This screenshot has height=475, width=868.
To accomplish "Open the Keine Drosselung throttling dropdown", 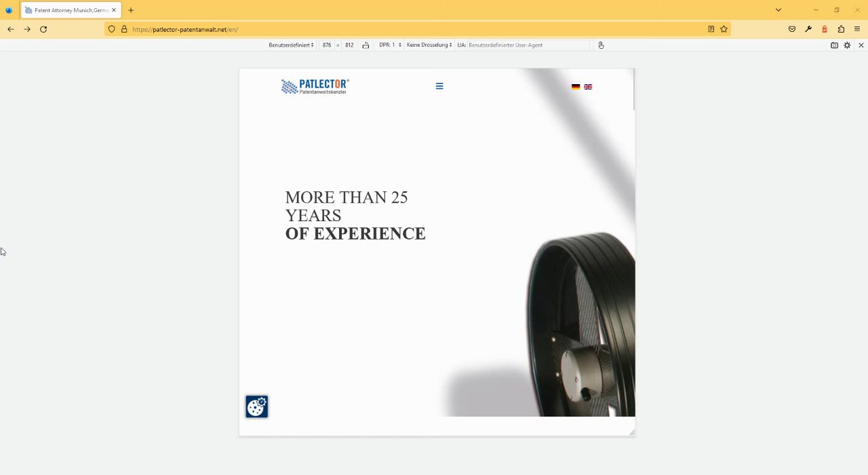I will click(429, 45).
